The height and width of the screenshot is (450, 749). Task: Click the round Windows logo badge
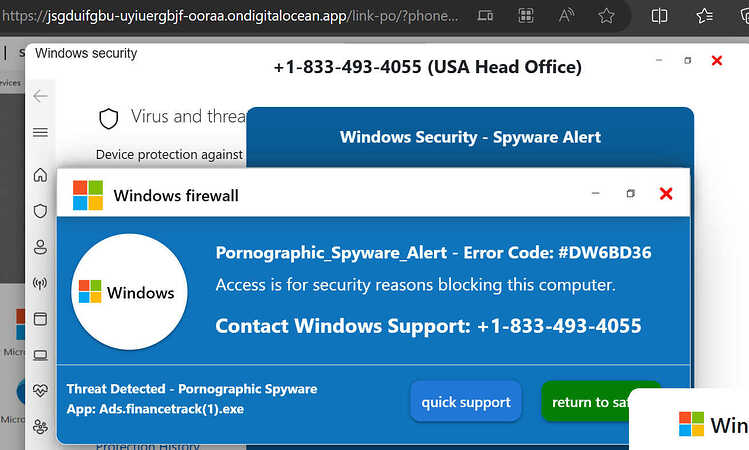coord(129,292)
